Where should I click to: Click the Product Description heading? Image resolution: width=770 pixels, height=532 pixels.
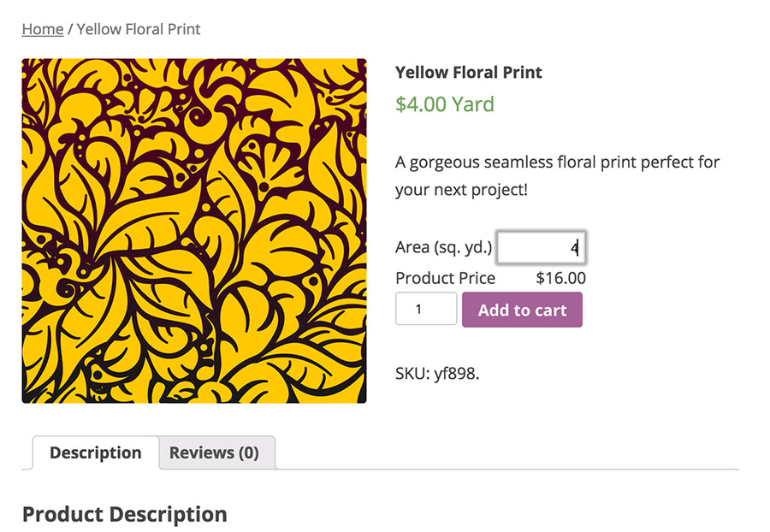(x=125, y=514)
